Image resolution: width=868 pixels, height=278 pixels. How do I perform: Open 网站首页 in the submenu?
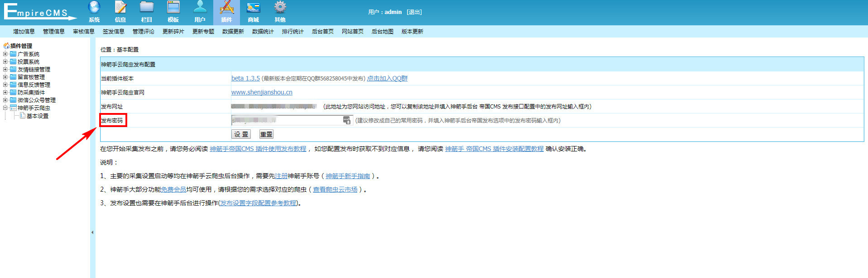coord(353,32)
